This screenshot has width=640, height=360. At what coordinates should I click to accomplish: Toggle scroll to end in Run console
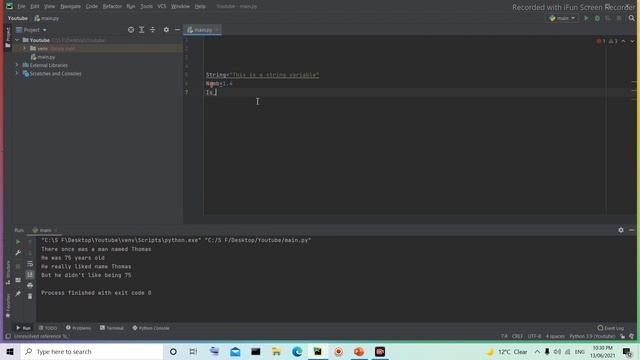click(x=30, y=275)
